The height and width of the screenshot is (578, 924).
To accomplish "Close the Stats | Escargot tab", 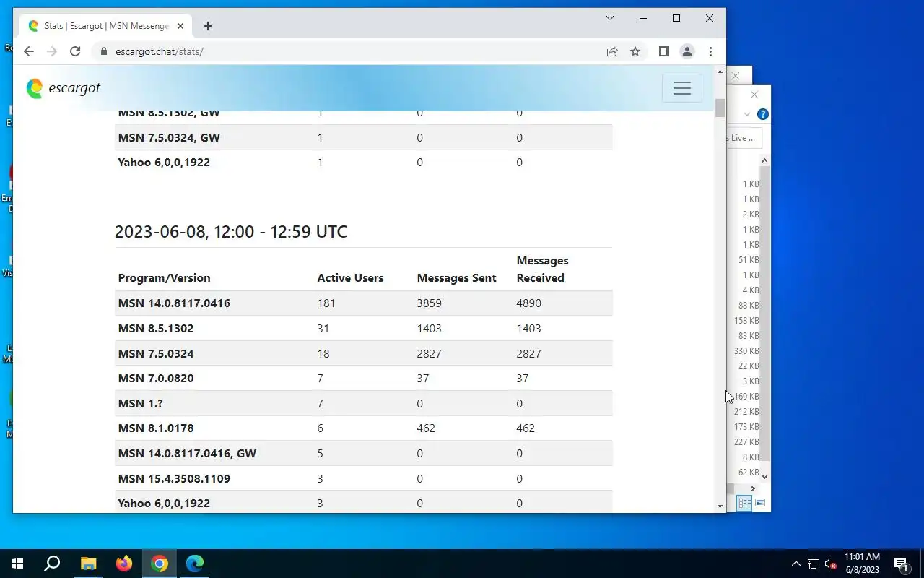I will pyautogui.click(x=180, y=26).
